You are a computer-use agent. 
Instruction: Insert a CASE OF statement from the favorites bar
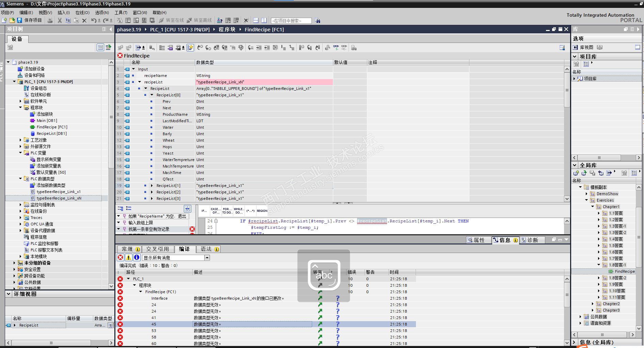click(215, 211)
